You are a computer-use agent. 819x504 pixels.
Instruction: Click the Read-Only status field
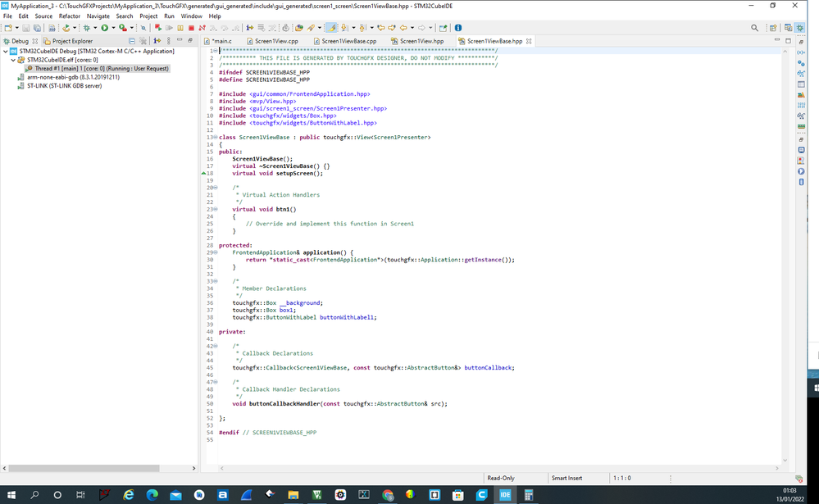tap(500, 478)
